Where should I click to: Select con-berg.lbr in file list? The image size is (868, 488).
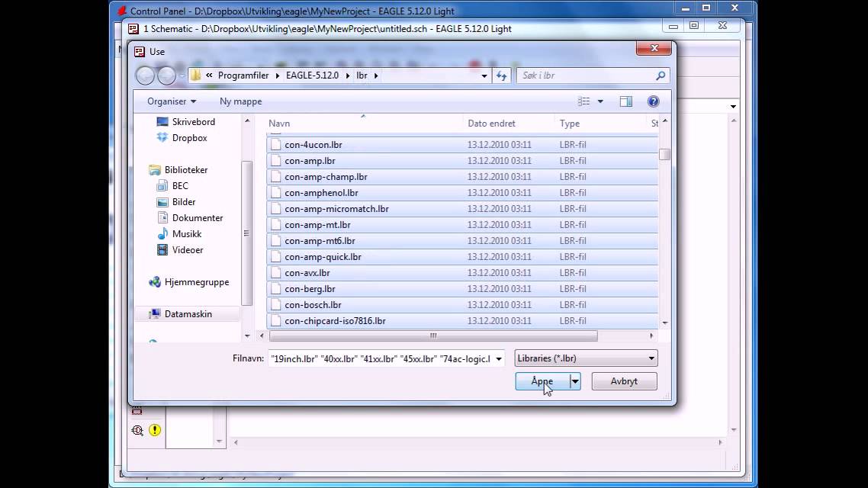(x=461, y=290)
